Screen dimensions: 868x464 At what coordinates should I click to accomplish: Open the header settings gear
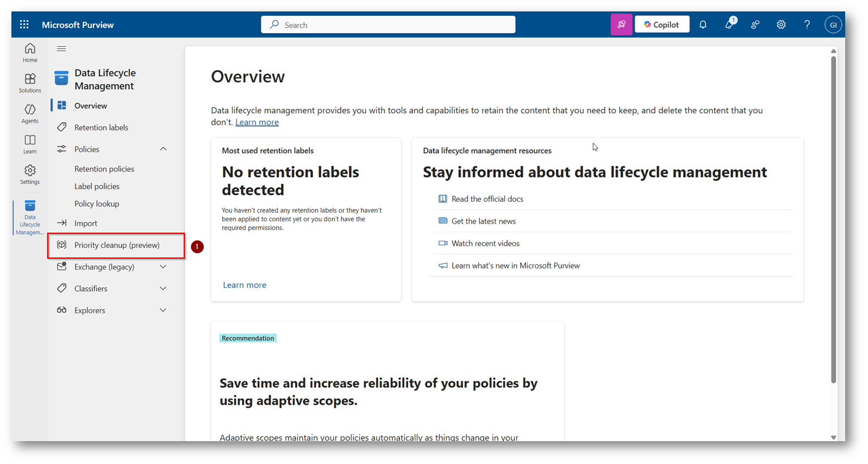pyautogui.click(x=781, y=24)
